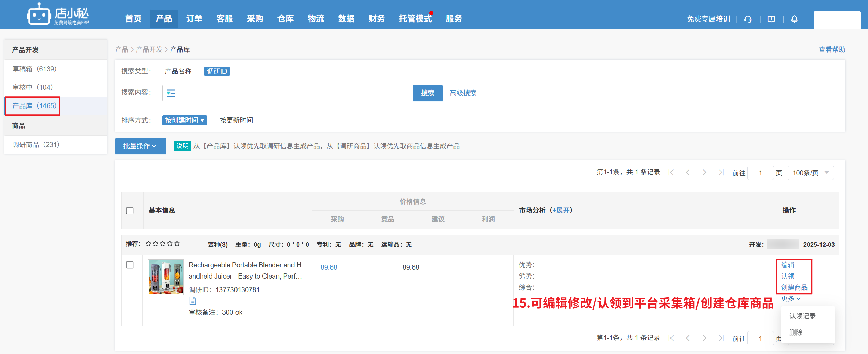The image size is (868, 354).
Task: Expand the 批量操作 dropdown
Action: (x=140, y=146)
